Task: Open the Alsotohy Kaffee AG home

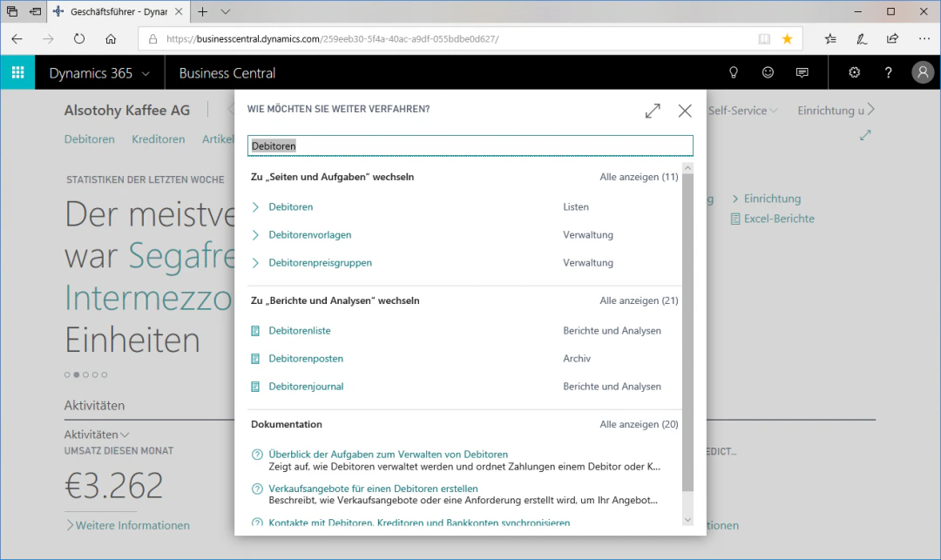Action: 127,111
